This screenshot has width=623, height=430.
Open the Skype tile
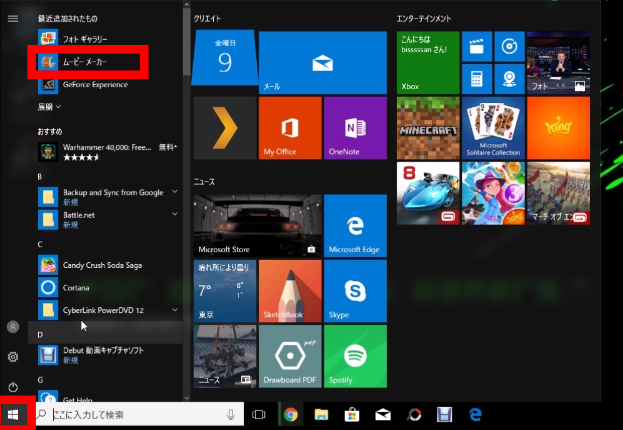point(355,291)
